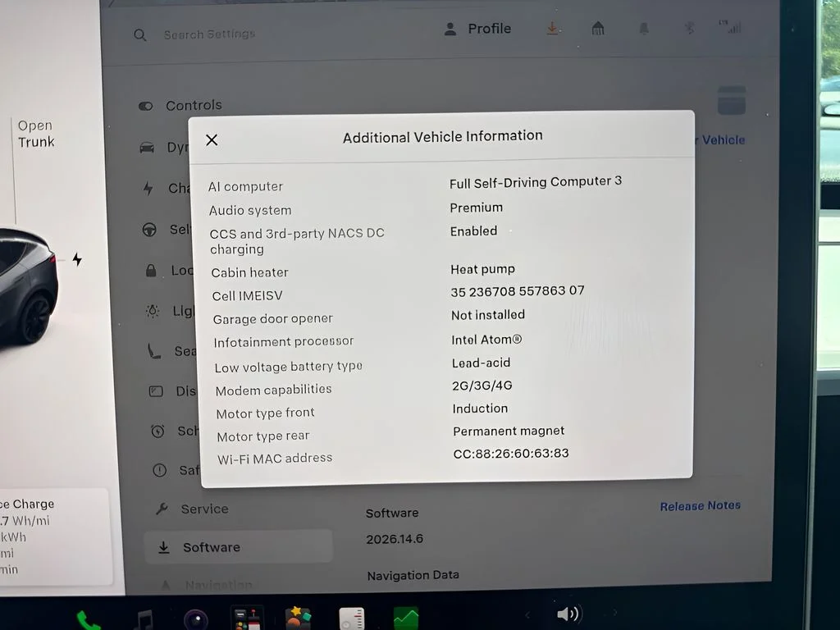Click Not installed garage door value
840x630 pixels.
(488, 315)
